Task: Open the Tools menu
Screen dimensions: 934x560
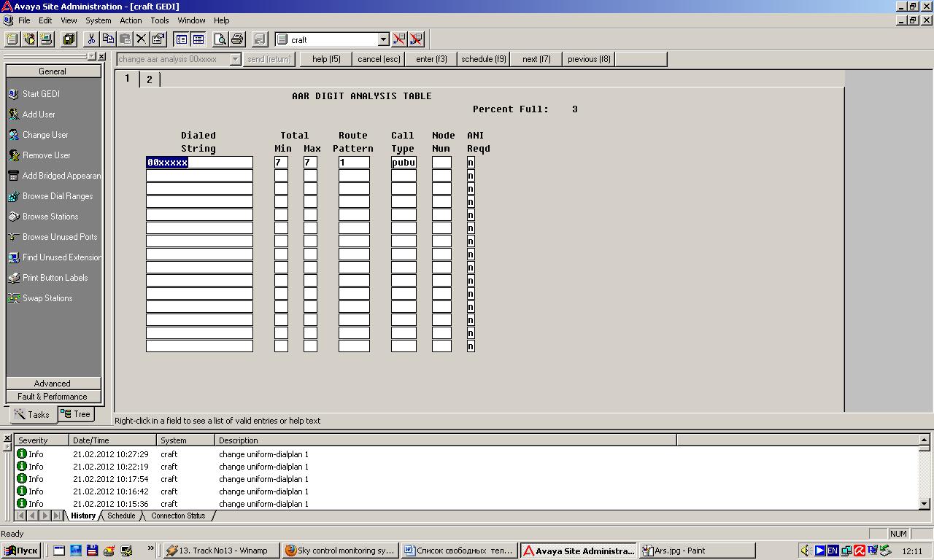Action: coord(159,20)
